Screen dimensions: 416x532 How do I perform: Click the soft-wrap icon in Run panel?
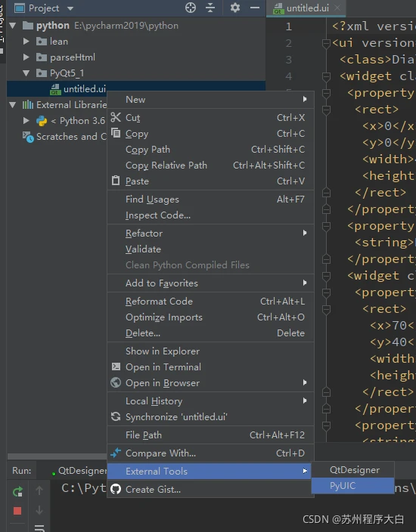(x=39, y=528)
